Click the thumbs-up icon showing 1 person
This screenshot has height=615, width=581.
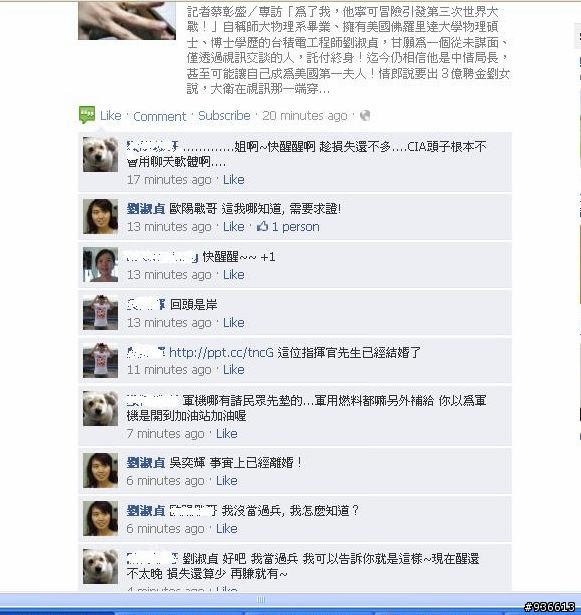click(262, 226)
